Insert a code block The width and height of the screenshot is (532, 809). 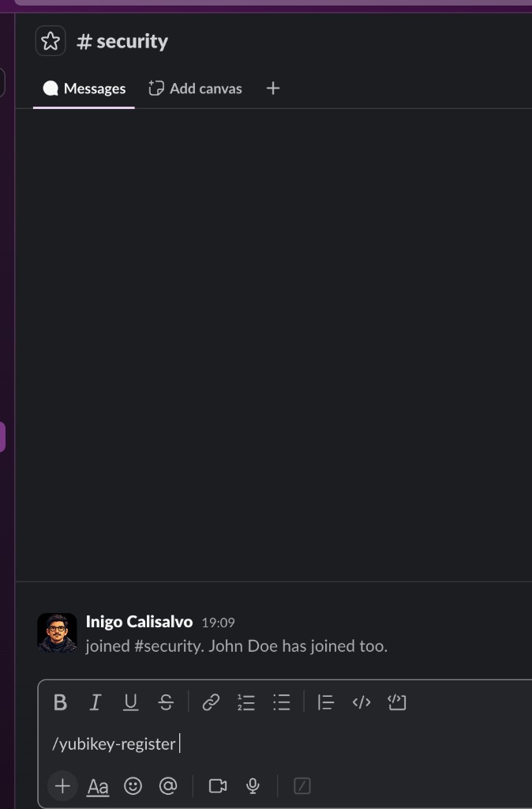396,702
